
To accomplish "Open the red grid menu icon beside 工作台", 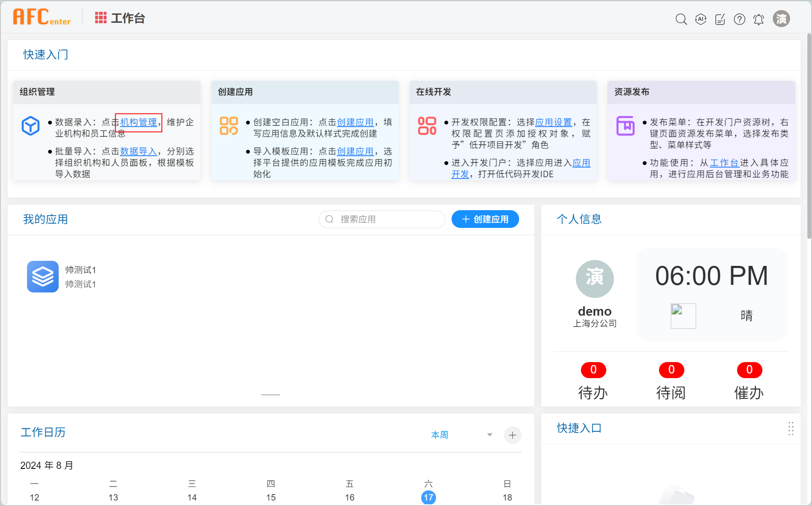I will pyautogui.click(x=100, y=18).
